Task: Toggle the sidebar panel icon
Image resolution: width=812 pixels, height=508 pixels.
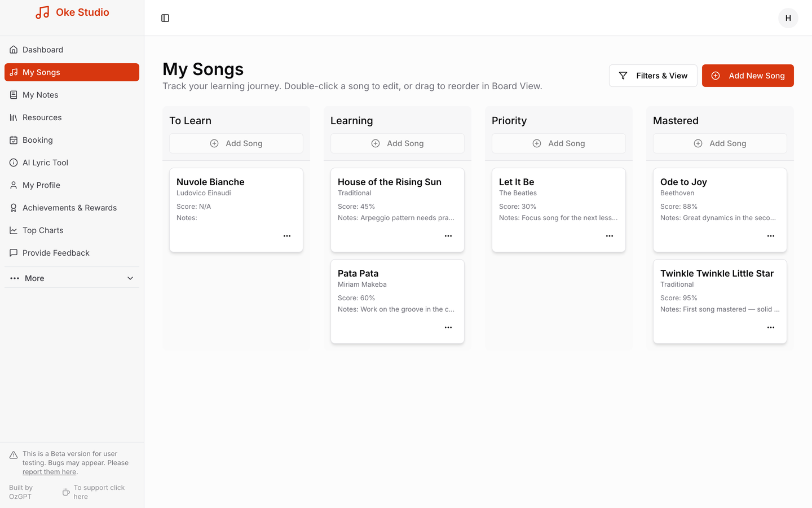Action: point(165,18)
